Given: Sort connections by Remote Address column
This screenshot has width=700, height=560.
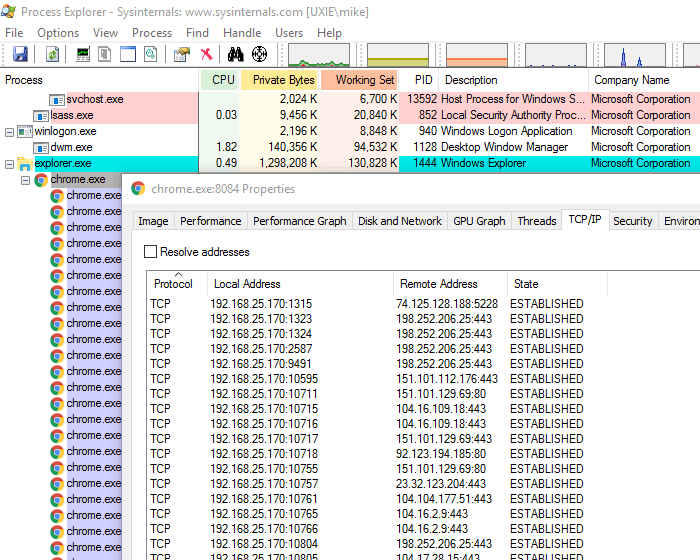Looking at the screenshot, I should [x=438, y=284].
